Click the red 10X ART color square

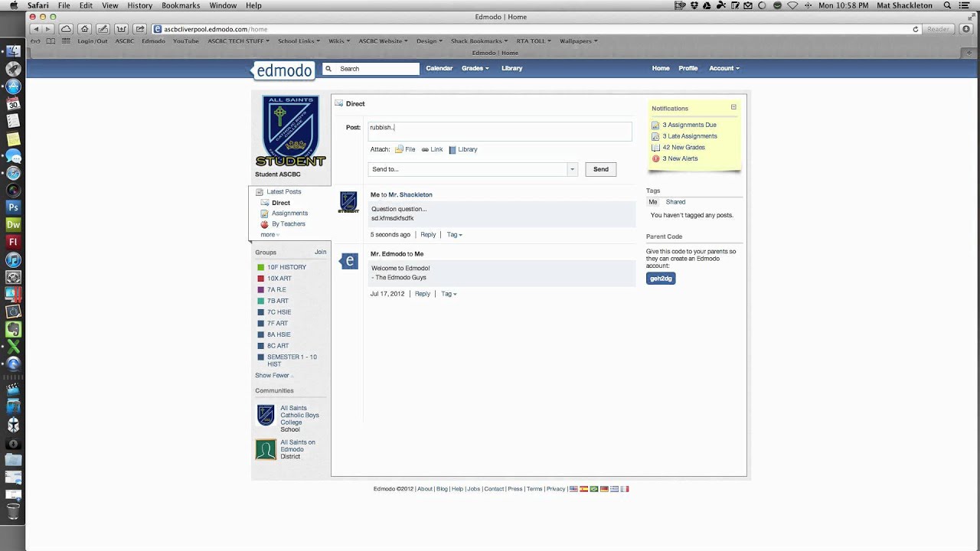pyautogui.click(x=261, y=279)
